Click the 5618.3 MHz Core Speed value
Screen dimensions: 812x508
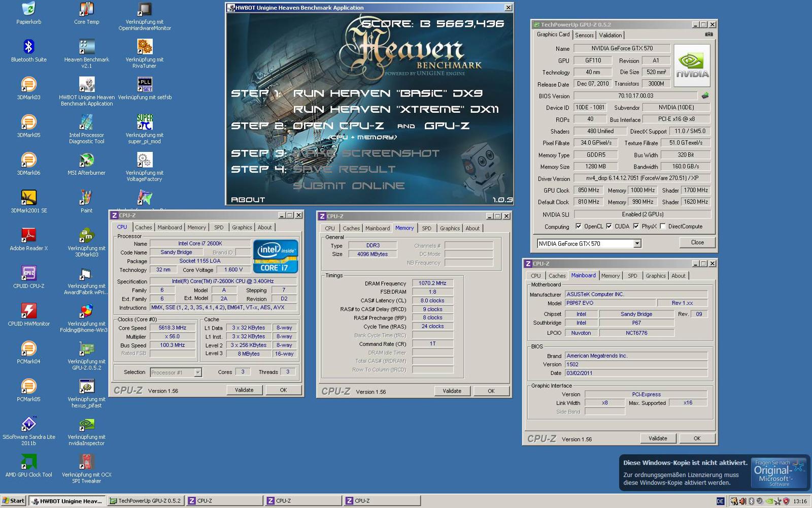tap(173, 328)
